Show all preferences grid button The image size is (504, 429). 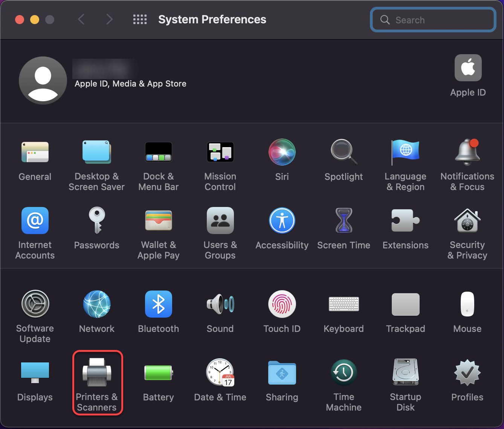[x=140, y=20]
